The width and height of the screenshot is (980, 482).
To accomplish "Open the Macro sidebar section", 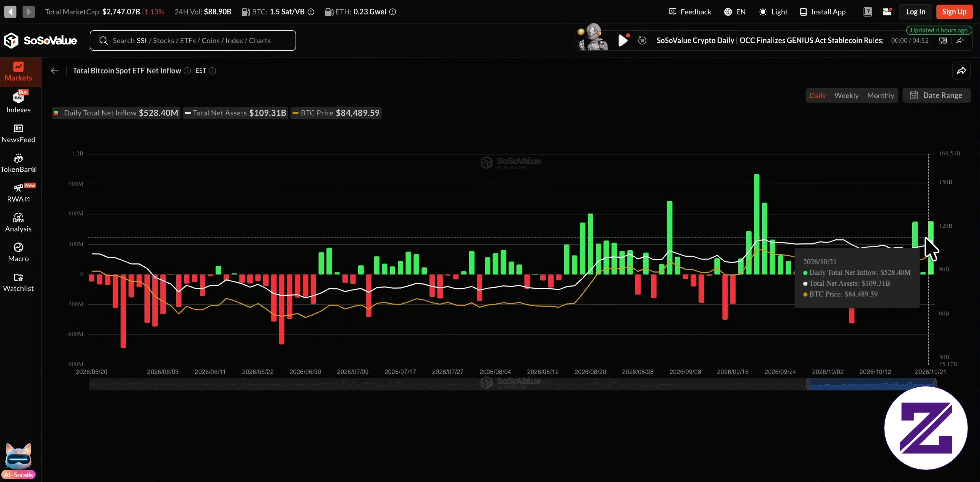I will [18, 252].
